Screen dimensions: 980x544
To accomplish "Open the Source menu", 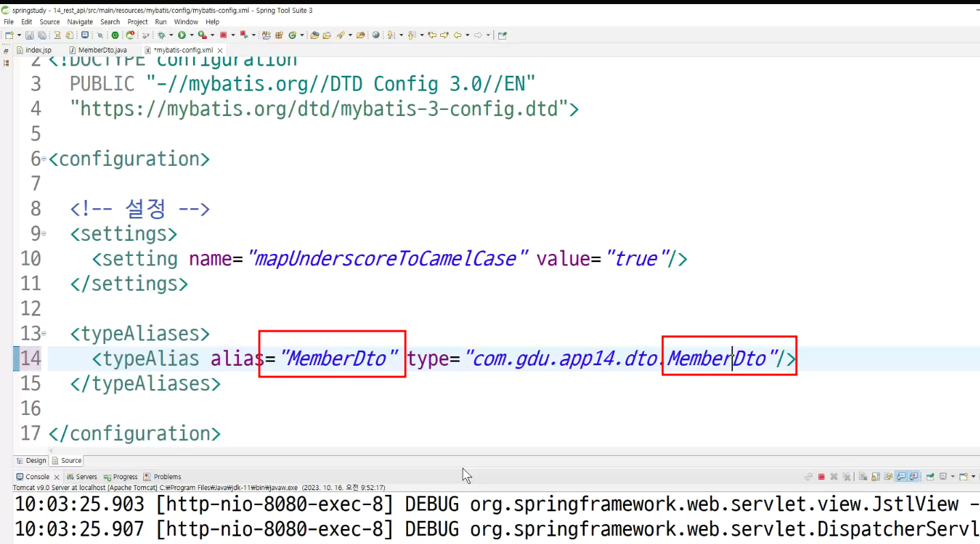I will [50, 22].
